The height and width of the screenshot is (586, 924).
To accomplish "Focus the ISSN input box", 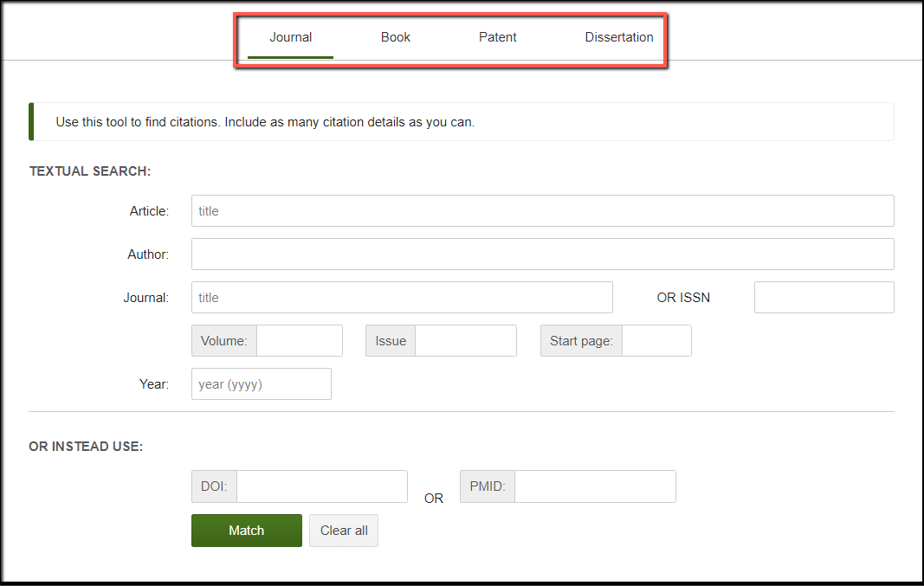I will [x=824, y=298].
